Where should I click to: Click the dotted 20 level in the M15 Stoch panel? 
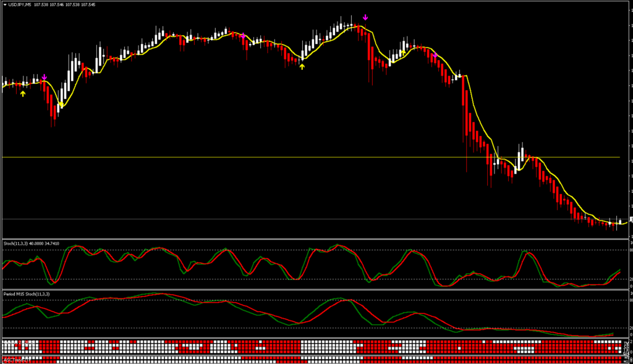[x=185, y=328]
